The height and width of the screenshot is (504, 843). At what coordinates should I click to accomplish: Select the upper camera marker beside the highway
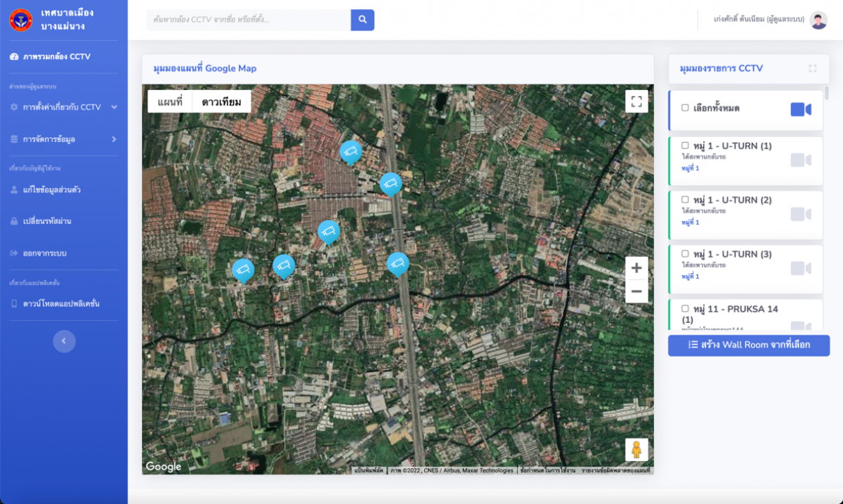(391, 184)
